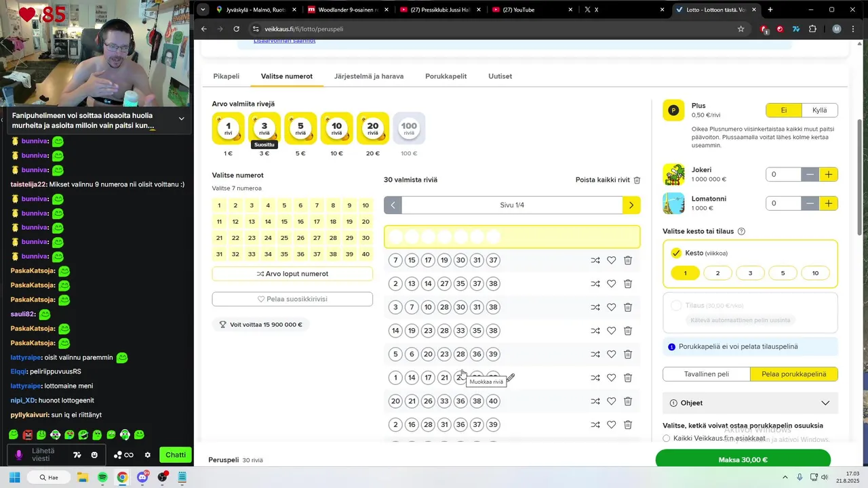
Task: Open browser extensions puzzle icon
Action: 812,29
